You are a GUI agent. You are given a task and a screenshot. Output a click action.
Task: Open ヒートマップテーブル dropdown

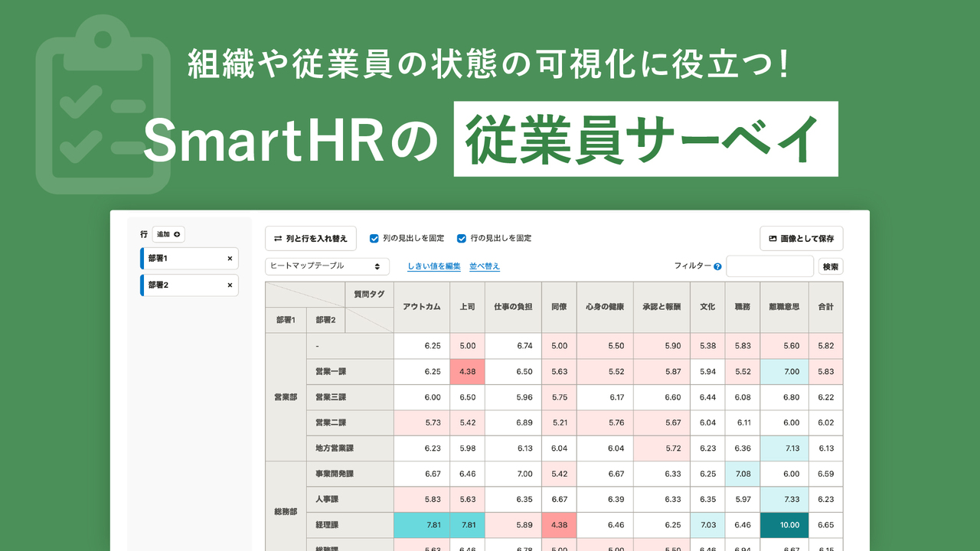[327, 266]
